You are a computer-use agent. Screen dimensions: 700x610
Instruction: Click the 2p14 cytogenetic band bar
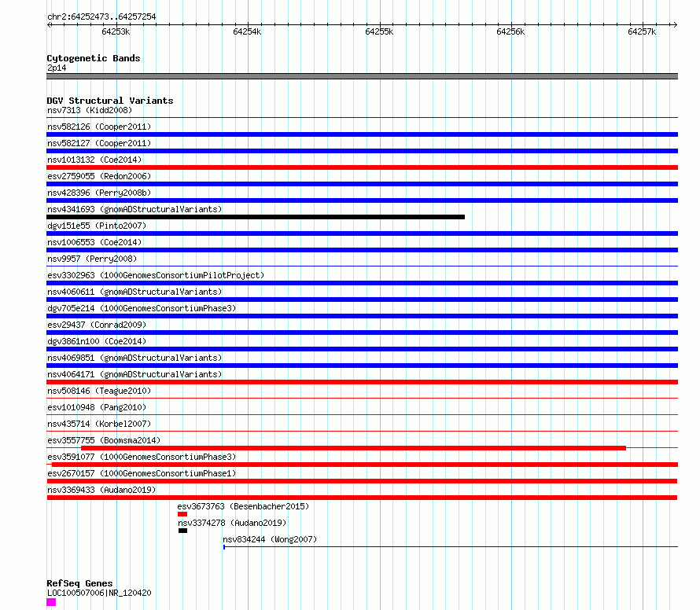[362, 76]
